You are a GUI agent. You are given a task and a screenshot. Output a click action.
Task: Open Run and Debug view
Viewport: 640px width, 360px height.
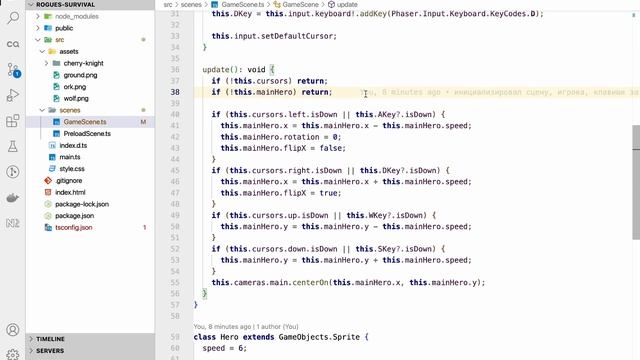13,95
